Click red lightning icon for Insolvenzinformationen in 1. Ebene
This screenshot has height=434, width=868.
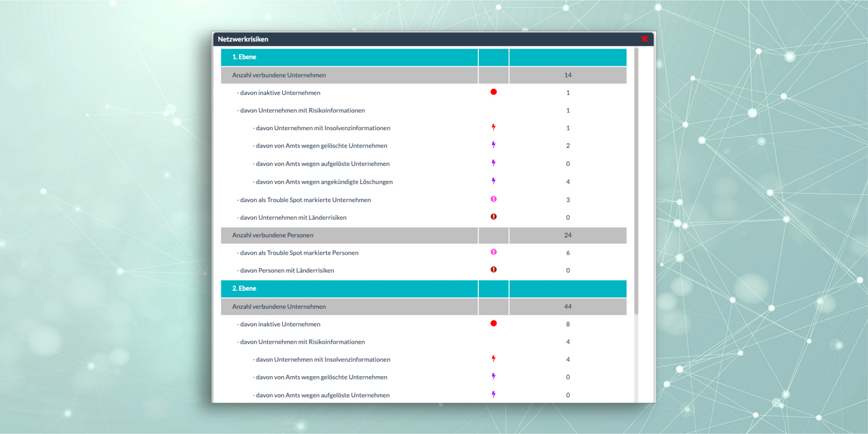click(x=493, y=127)
